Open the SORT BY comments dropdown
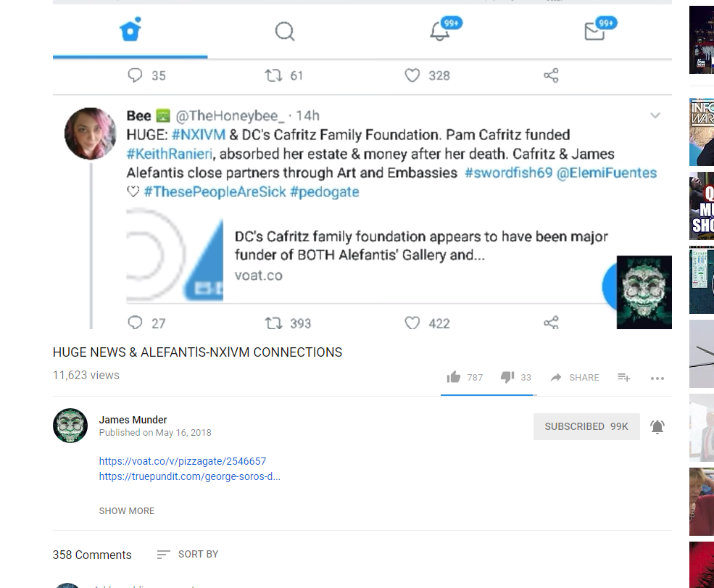This screenshot has height=588, width=714. tap(188, 554)
